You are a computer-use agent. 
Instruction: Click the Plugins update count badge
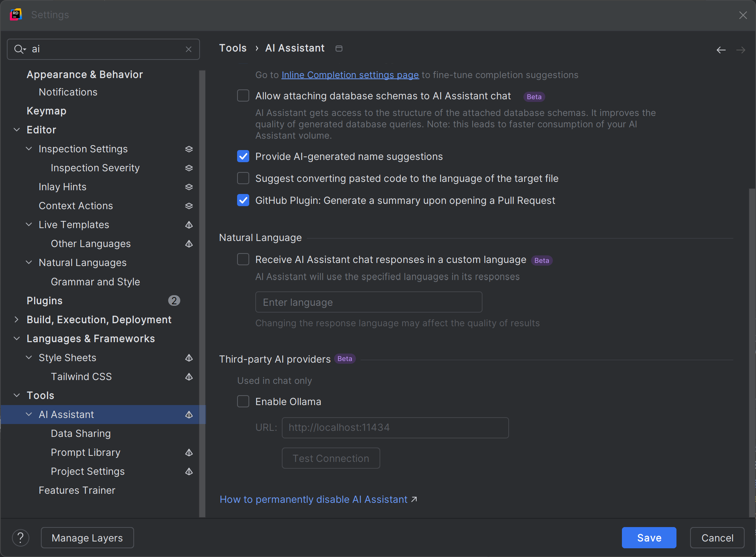click(x=174, y=300)
